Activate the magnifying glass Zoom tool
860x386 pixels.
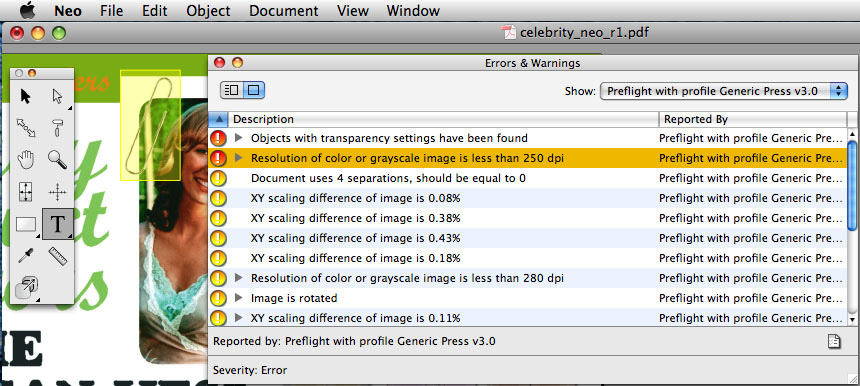57,160
